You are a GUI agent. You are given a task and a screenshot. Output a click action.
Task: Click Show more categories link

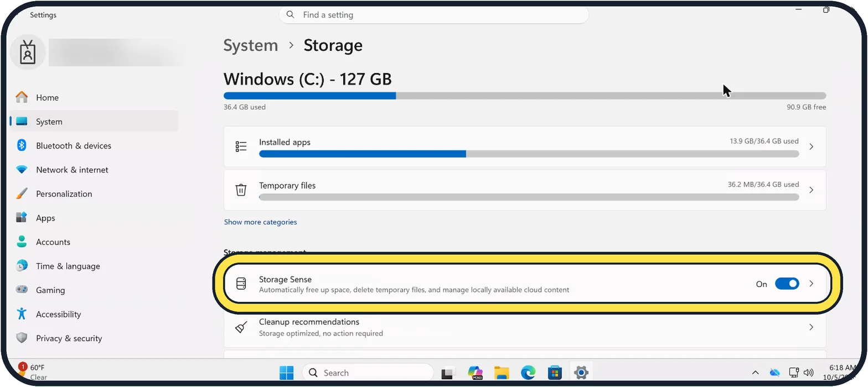(x=260, y=222)
